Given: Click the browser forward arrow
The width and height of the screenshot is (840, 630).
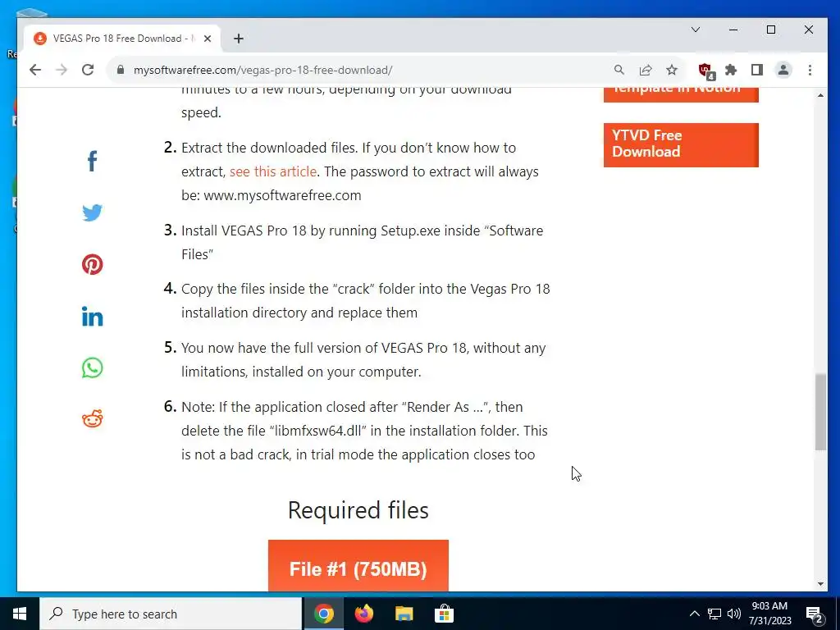Looking at the screenshot, I should pyautogui.click(x=62, y=70).
